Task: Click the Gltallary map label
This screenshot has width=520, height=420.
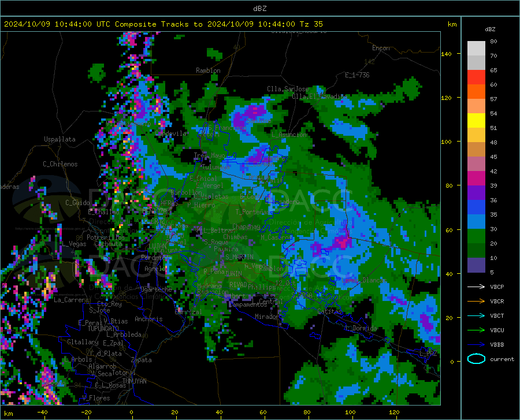Action: [83, 342]
